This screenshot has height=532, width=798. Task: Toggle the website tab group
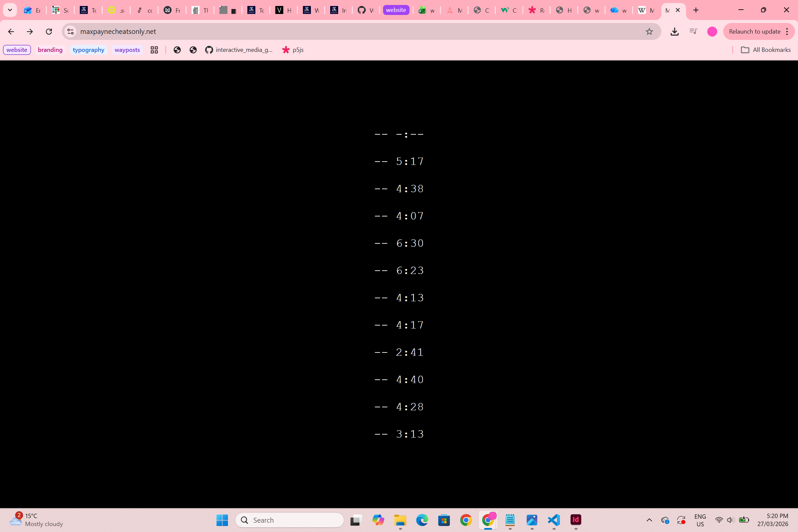(396, 10)
